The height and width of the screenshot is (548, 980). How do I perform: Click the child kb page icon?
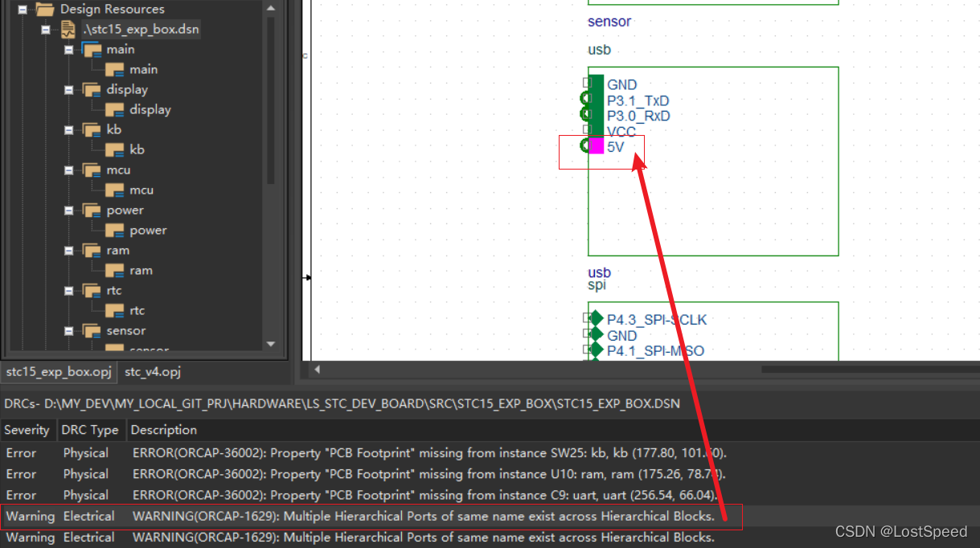(116, 150)
